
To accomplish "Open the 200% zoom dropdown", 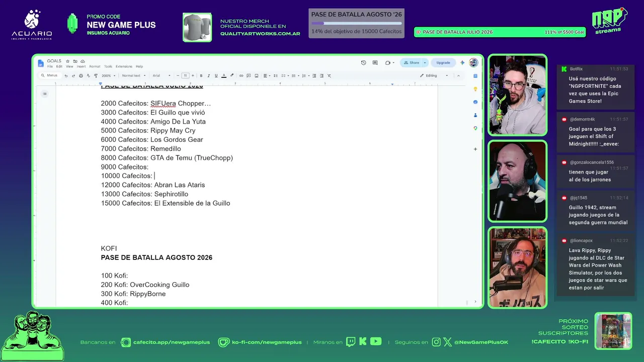I will [109, 76].
